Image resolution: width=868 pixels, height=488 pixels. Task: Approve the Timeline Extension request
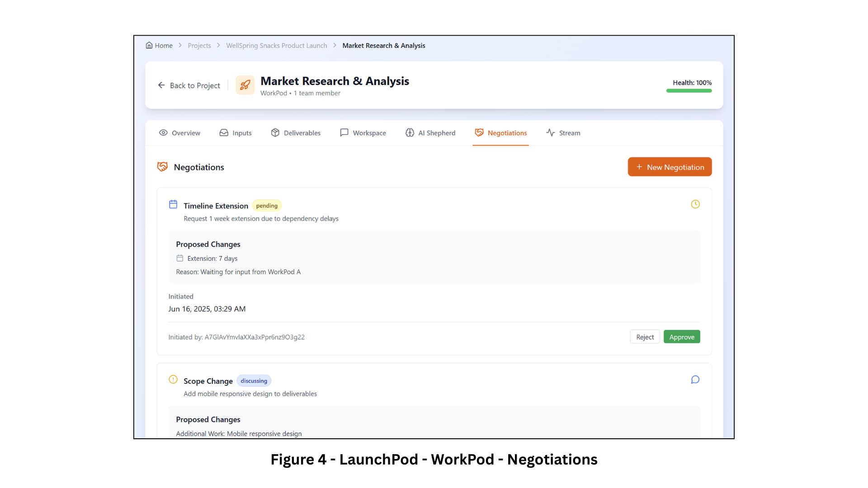tap(682, 337)
